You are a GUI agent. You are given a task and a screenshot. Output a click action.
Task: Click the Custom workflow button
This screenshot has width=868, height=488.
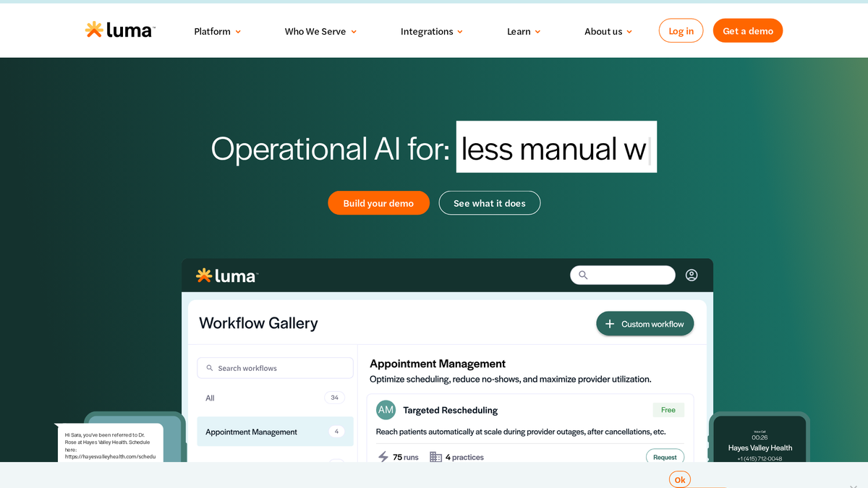click(645, 324)
